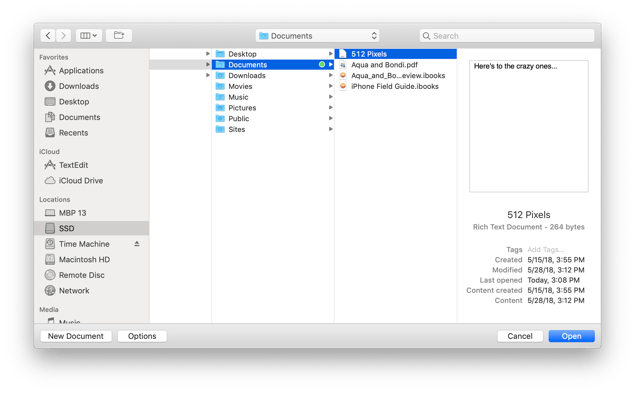Go back with the left arrow button

click(x=48, y=36)
